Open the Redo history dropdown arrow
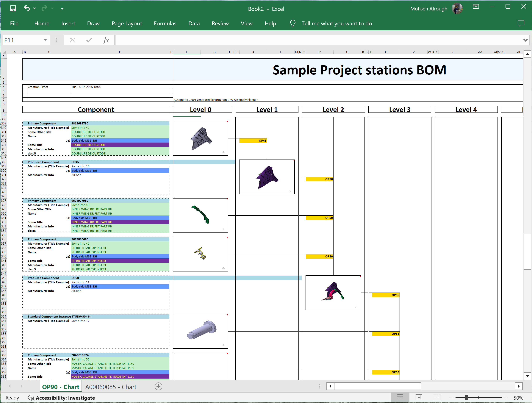 (x=52, y=9)
